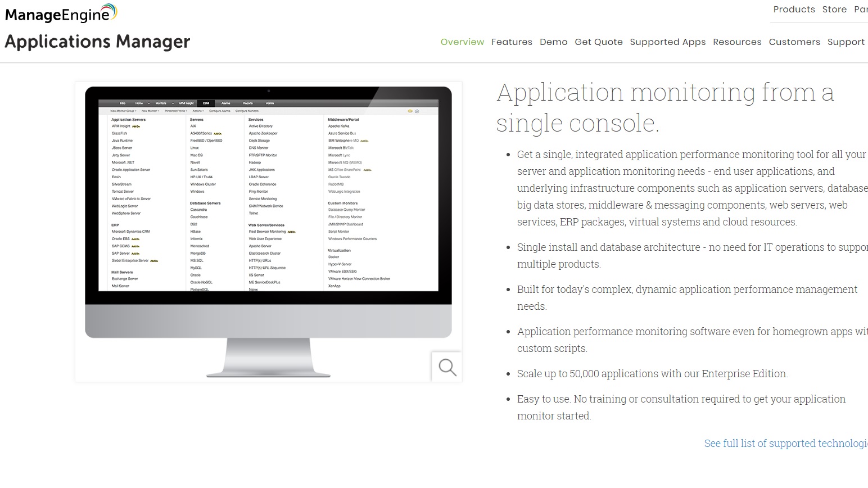Select the Overview tab
The width and height of the screenshot is (868, 488).
[x=462, y=42]
